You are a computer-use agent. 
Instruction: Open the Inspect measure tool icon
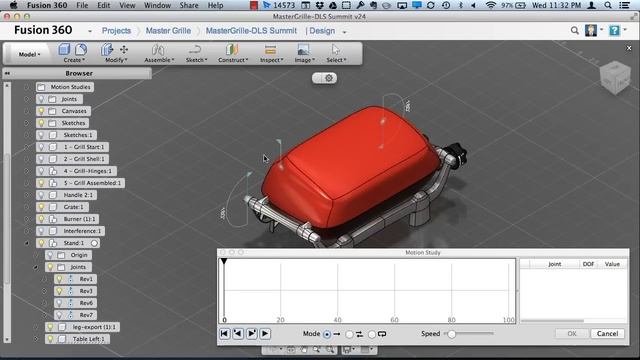[x=270, y=50]
